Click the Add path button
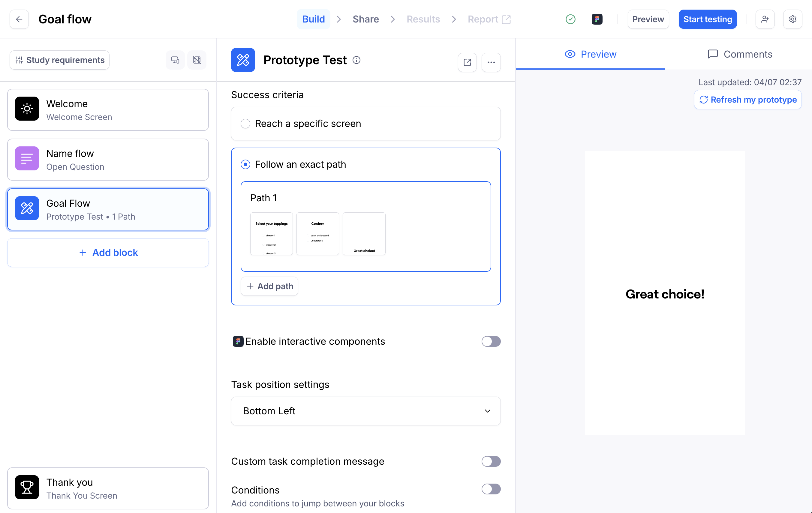The width and height of the screenshot is (812, 513). [x=269, y=286]
